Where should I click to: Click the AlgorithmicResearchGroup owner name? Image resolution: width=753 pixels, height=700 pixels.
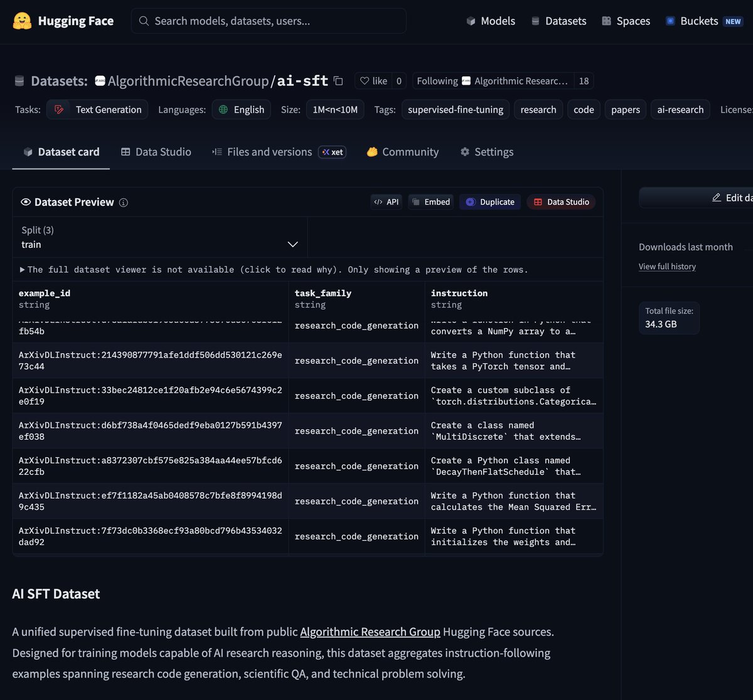(188, 81)
